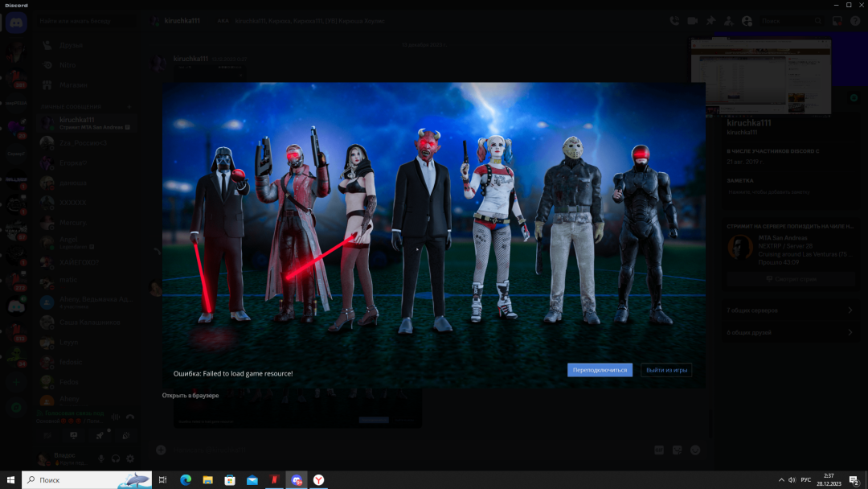Click the note field under Заметка
868x489 pixels.
[x=791, y=192]
